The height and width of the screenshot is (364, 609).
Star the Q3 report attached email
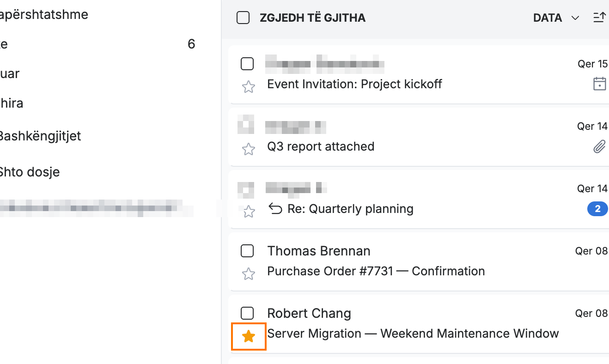[x=249, y=149]
